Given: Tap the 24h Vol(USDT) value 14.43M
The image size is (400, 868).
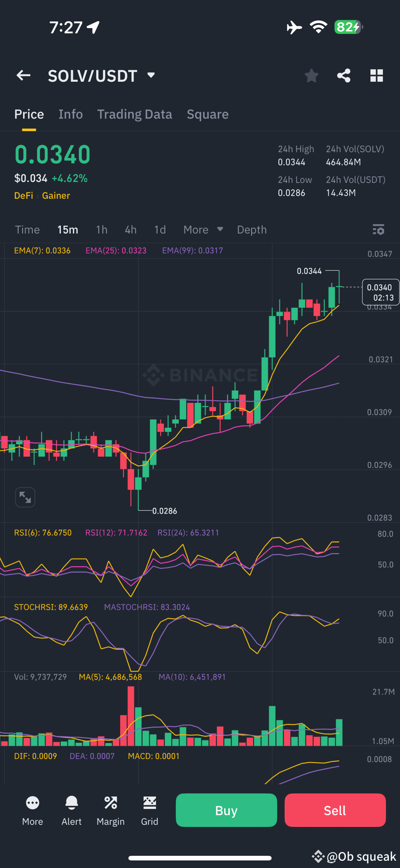Looking at the screenshot, I should 341,192.
